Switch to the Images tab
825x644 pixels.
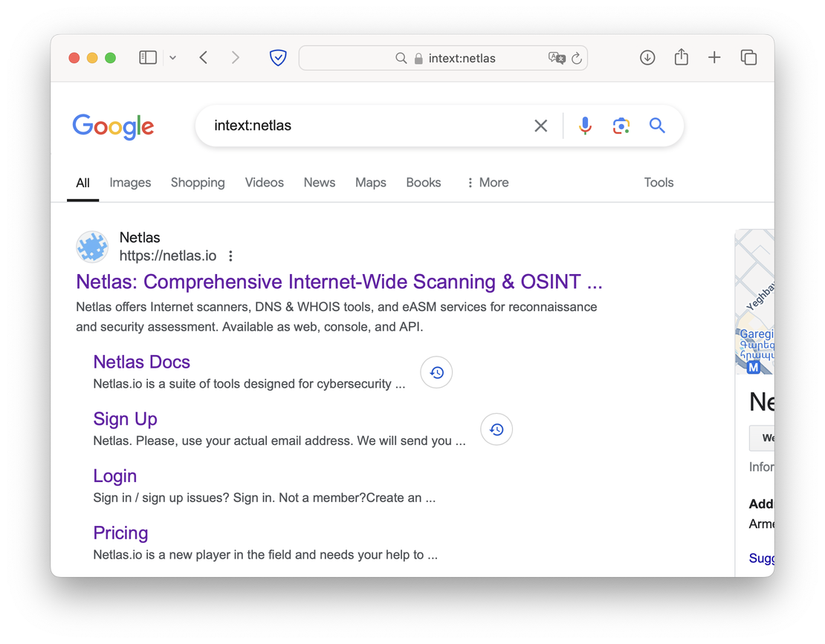point(130,183)
